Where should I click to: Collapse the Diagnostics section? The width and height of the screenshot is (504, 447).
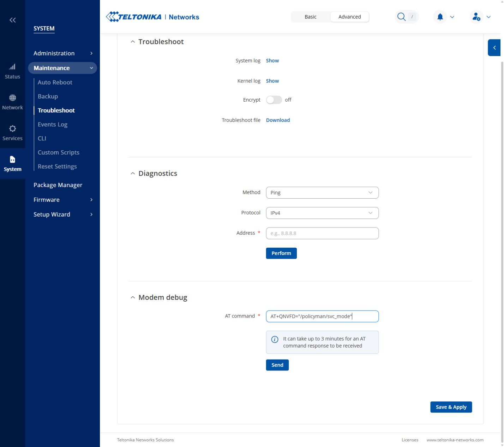[x=133, y=174]
